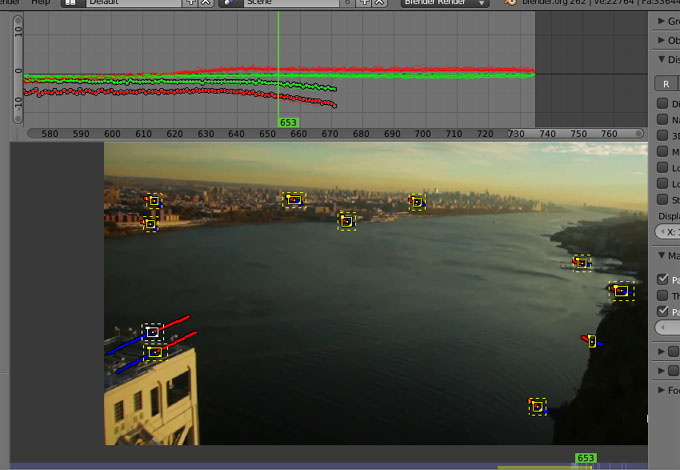Click the scene icon beside Scene field

229,3
